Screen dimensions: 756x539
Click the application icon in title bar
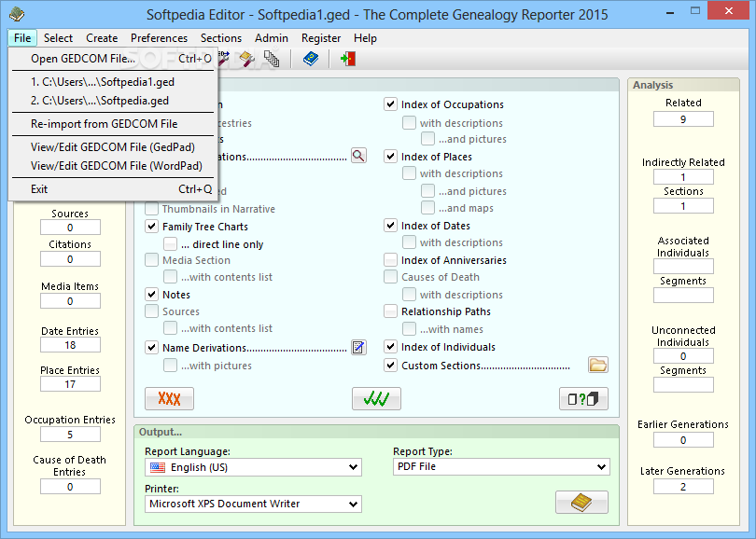pyautogui.click(x=17, y=14)
